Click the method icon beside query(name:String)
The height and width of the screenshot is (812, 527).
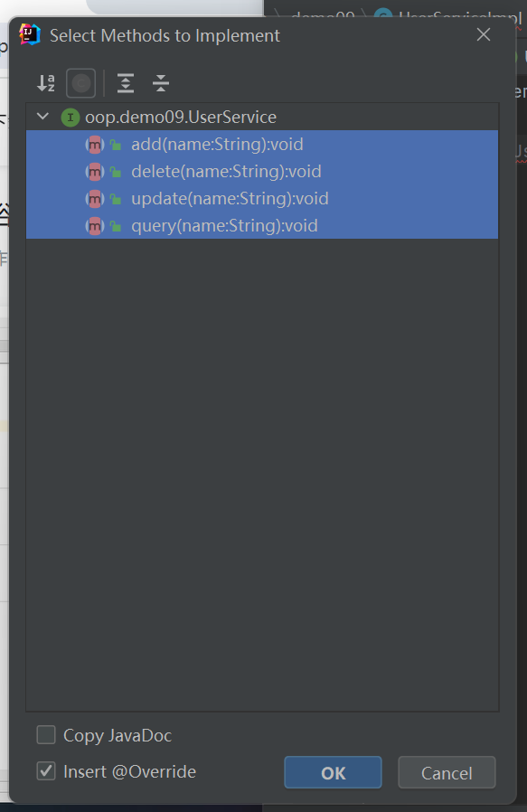[x=95, y=226]
